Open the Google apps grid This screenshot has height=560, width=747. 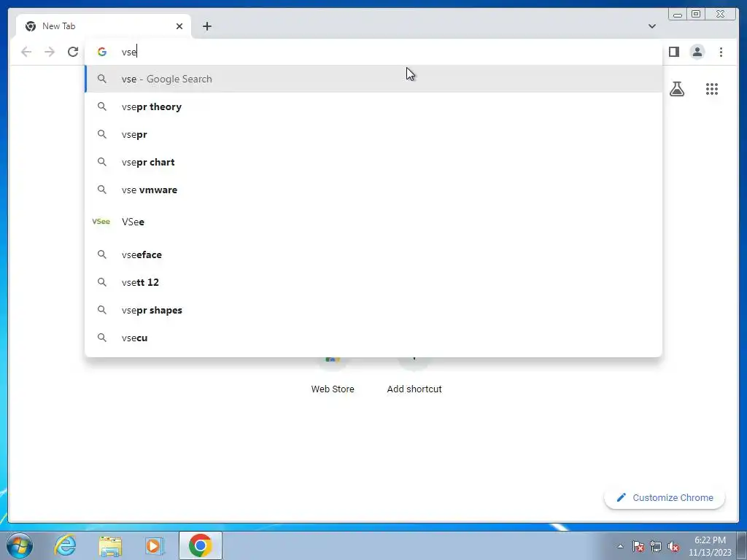click(x=712, y=88)
